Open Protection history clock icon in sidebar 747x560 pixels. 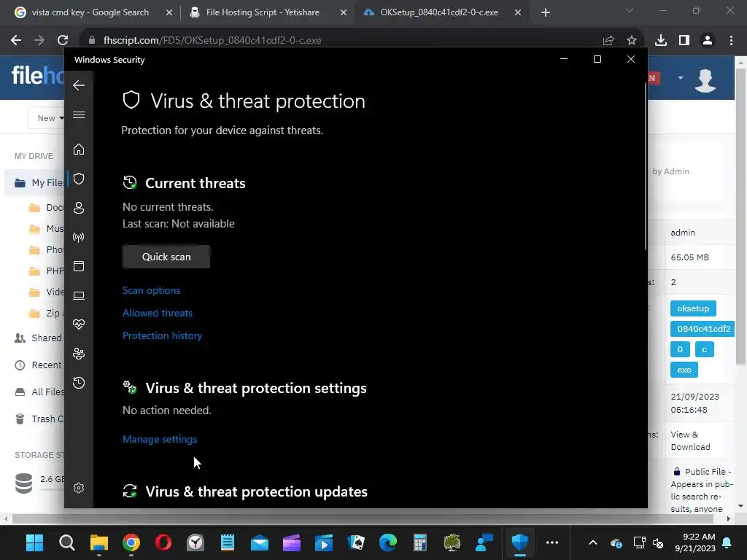coord(79,383)
